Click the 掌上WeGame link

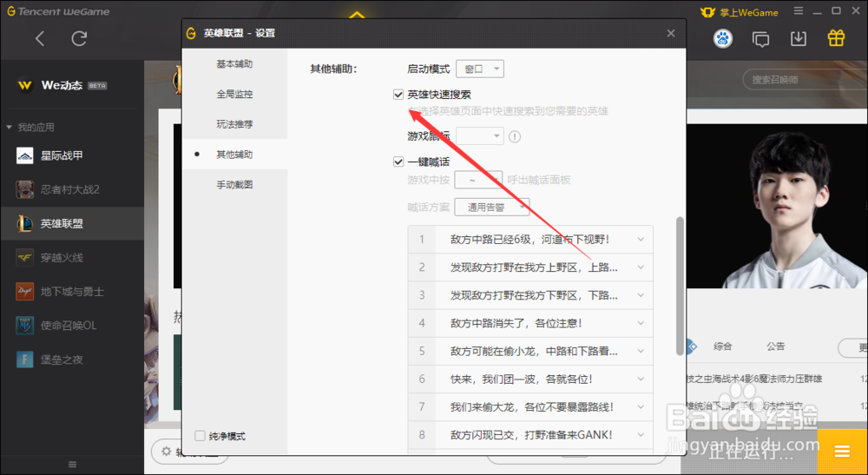click(739, 12)
